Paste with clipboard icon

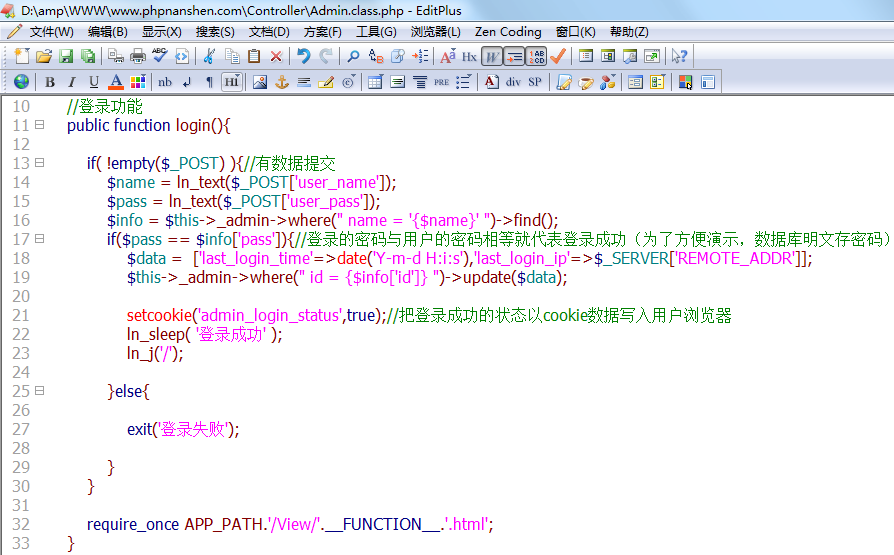pyautogui.click(x=254, y=56)
